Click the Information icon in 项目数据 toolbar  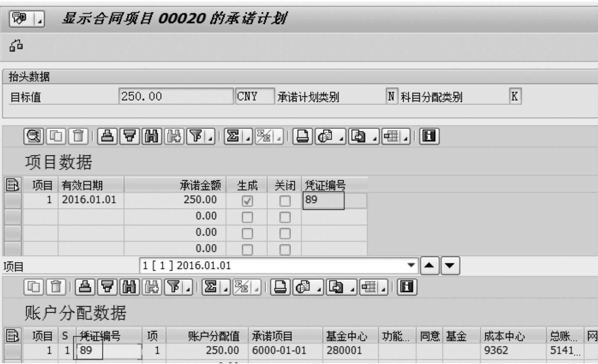(430, 136)
